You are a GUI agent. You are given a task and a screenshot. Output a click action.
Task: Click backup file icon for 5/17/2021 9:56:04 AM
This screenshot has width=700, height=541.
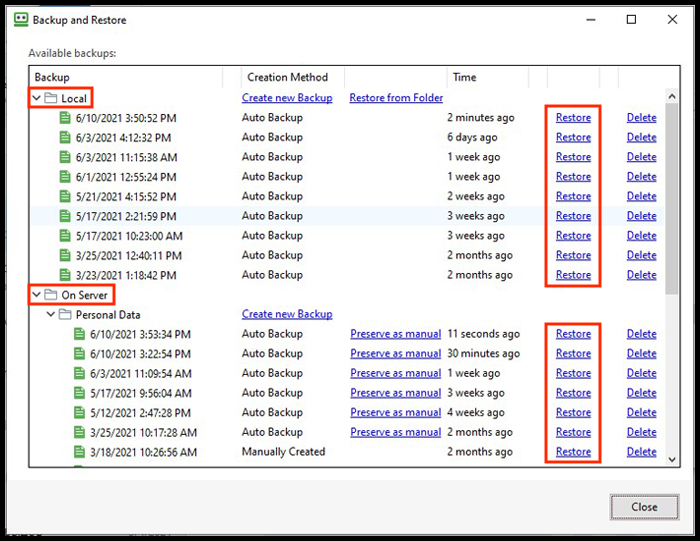tap(79, 393)
